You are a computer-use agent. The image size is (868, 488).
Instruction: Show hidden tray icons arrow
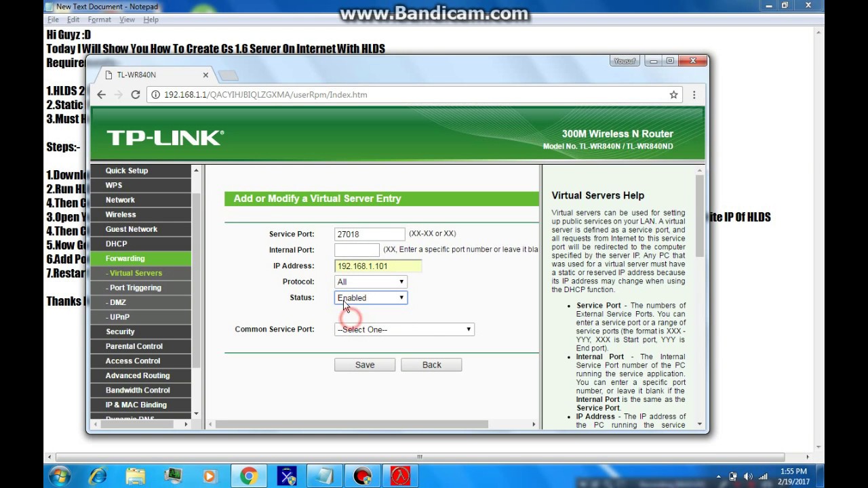pos(719,476)
